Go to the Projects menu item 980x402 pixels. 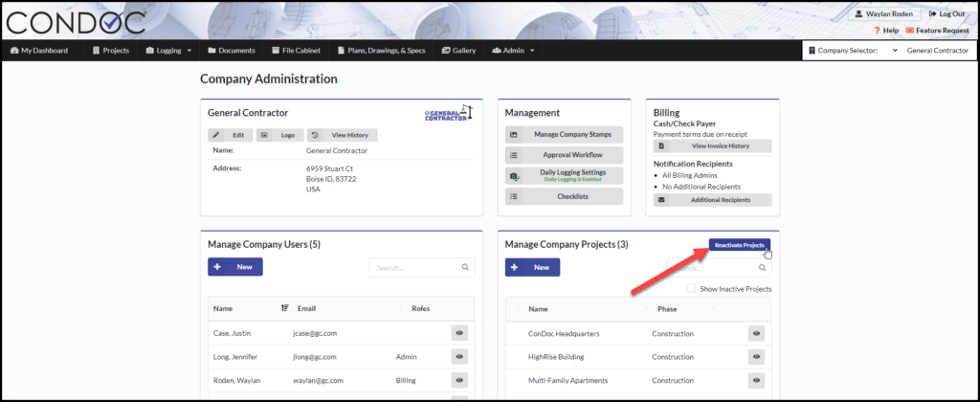click(111, 51)
